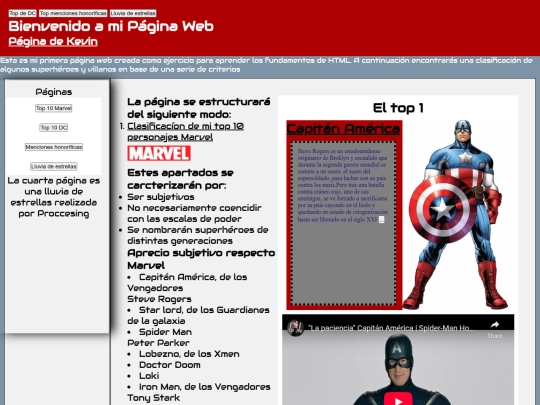
Task: Click the video title 'La paciencia Capitán América'
Action: click(x=391, y=328)
